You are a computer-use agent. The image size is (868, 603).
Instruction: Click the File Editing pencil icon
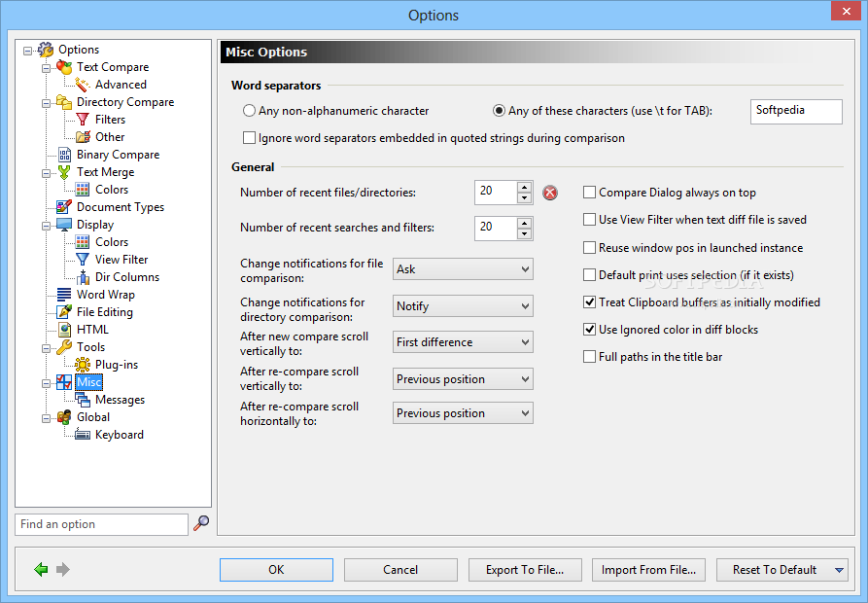(64, 312)
